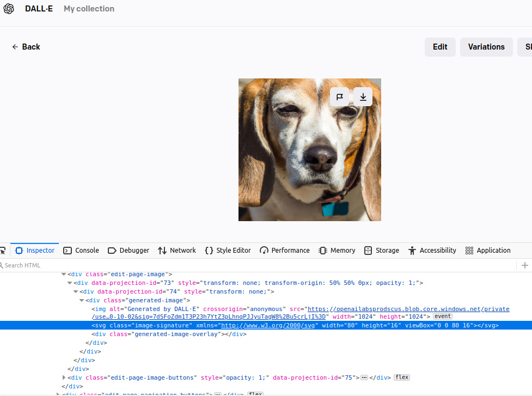532x396 pixels.
Task: Collapse the edit-page-image div node
Action: pyautogui.click(x=64, y=274)
